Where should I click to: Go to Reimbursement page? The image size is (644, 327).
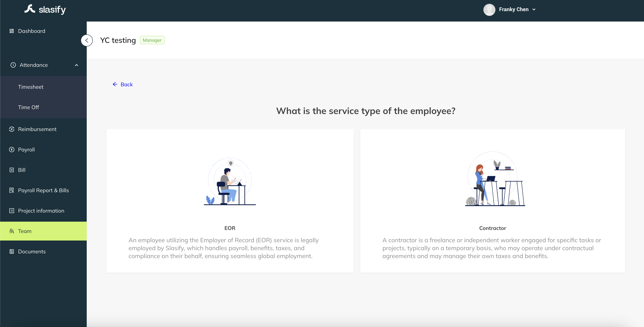(44, 129)
